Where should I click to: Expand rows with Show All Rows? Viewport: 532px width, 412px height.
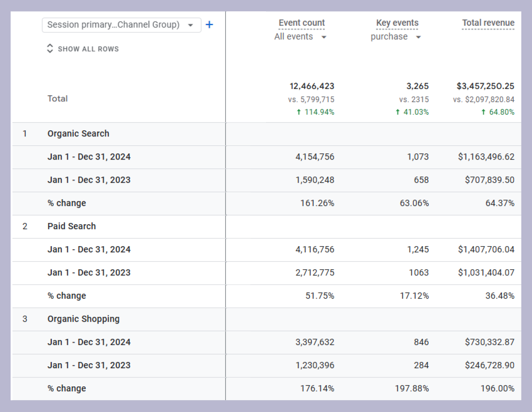(x=83, y=49)
